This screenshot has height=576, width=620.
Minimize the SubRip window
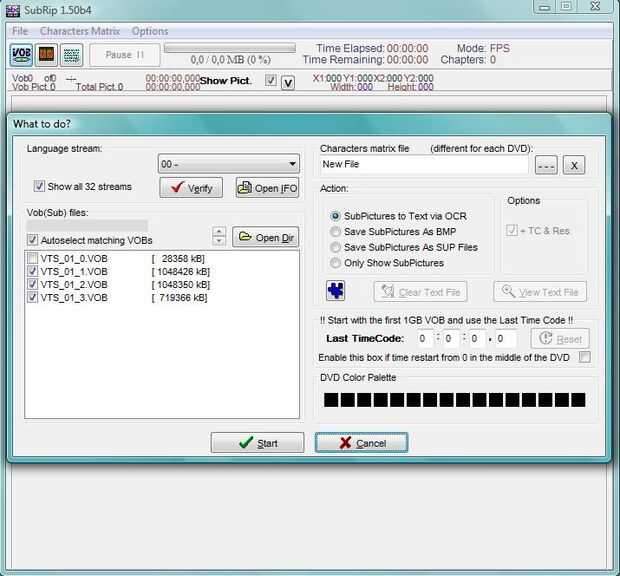(x=544, y=7)
